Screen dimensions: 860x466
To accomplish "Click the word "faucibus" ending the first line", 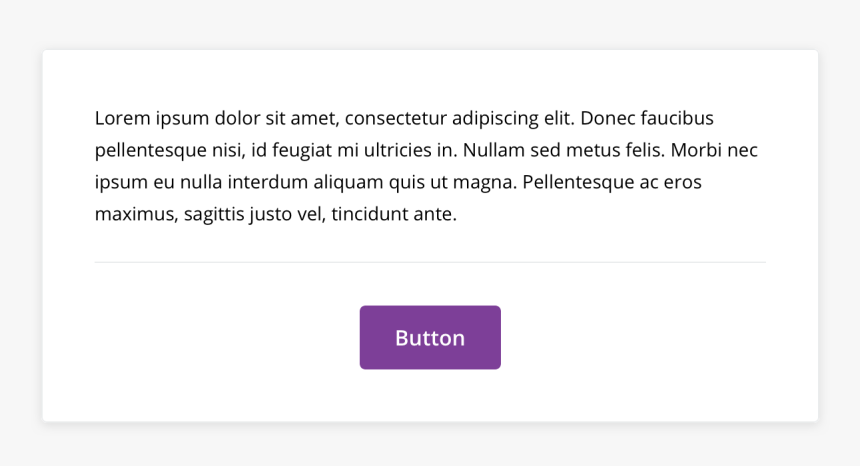I will coord(677,119).
